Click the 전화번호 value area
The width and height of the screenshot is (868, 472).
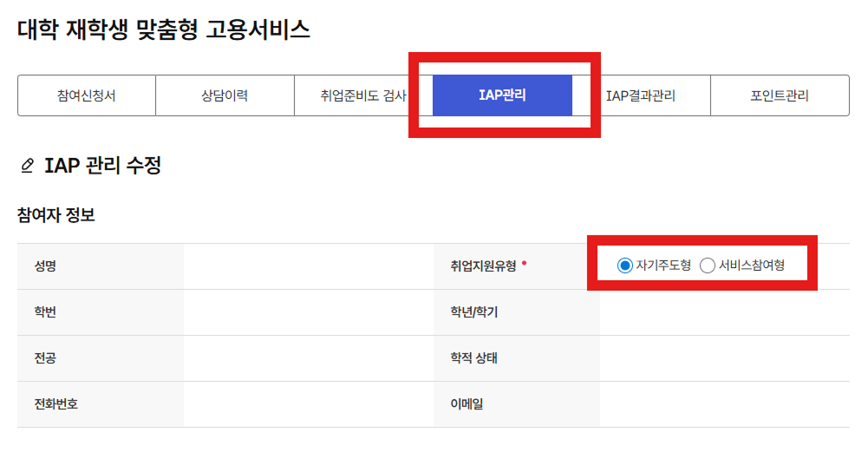pos(308,404)
